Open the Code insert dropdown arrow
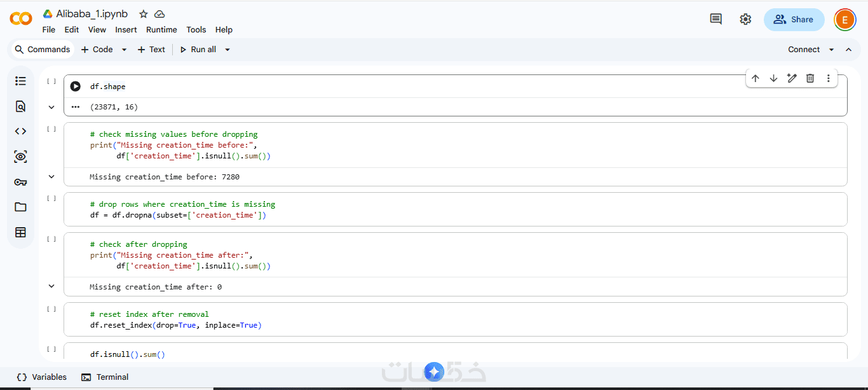This screenshot has width=868, height=390. (124, 50)
